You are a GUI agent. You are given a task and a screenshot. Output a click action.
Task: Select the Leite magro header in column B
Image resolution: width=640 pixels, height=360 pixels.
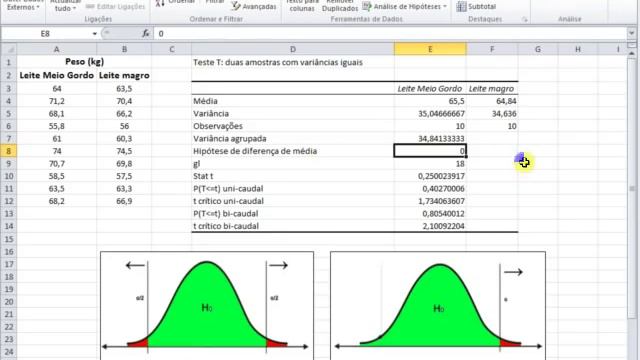coord(124,76)
